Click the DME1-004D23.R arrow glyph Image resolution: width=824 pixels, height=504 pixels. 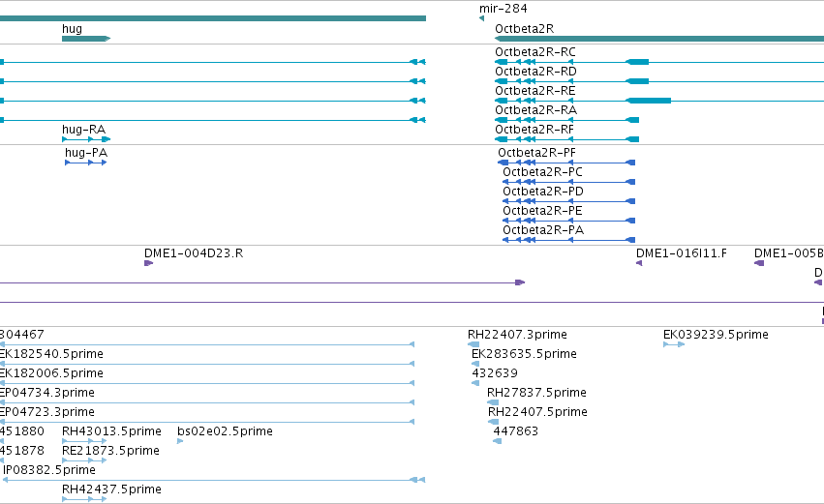[x=149, y=263]
